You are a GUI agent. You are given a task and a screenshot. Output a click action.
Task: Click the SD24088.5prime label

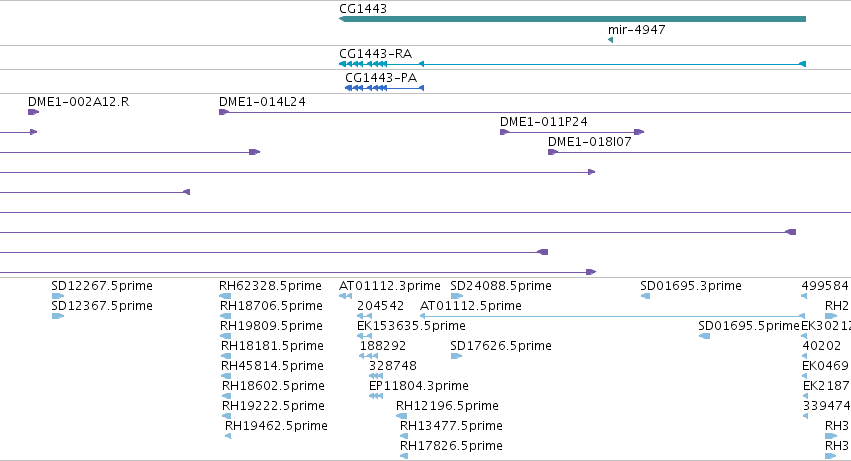coord(501,286)
